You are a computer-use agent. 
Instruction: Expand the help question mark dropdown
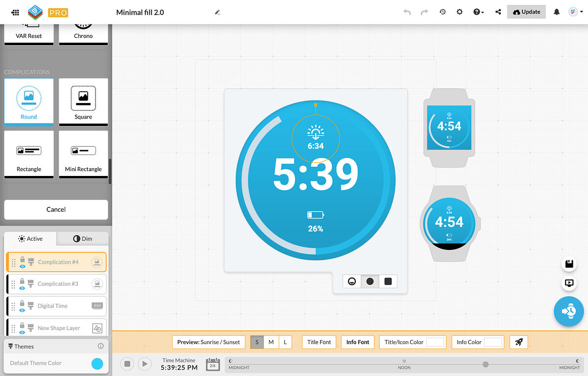pyautogui.click(x=479, y=12)
